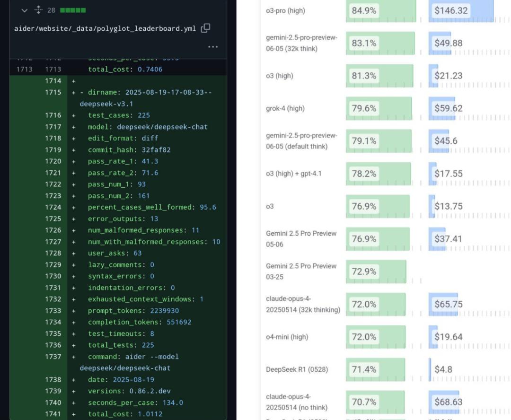Screen dimensions: 511x420
Task: Click the 84.9% green score bar
Action: pyautogui.click(x=380, y=10)
